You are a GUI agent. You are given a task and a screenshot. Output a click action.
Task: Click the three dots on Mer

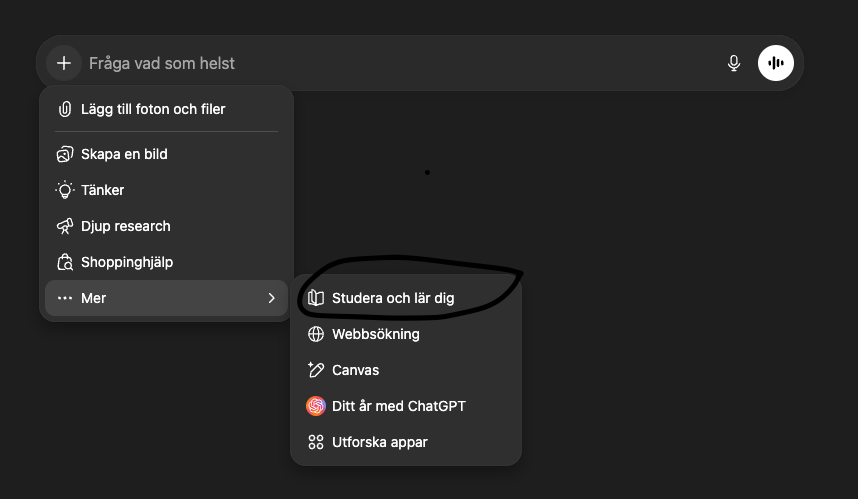coord(65,298)
